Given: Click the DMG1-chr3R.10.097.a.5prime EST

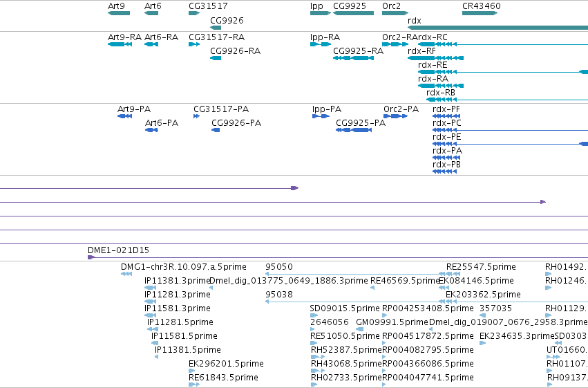Looking at the screenshot, I should (126, 274).
